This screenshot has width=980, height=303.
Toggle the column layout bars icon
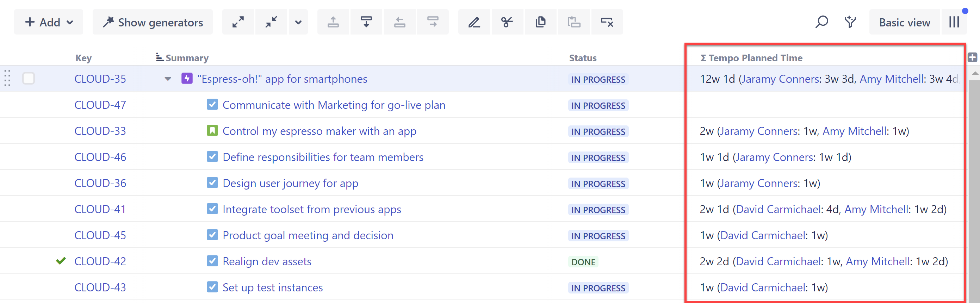click(954, 22)
